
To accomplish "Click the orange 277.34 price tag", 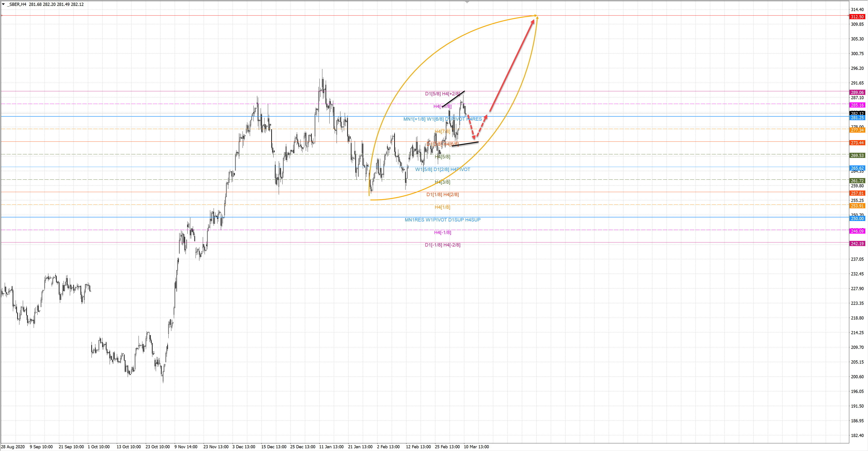I will click(857, 130).
